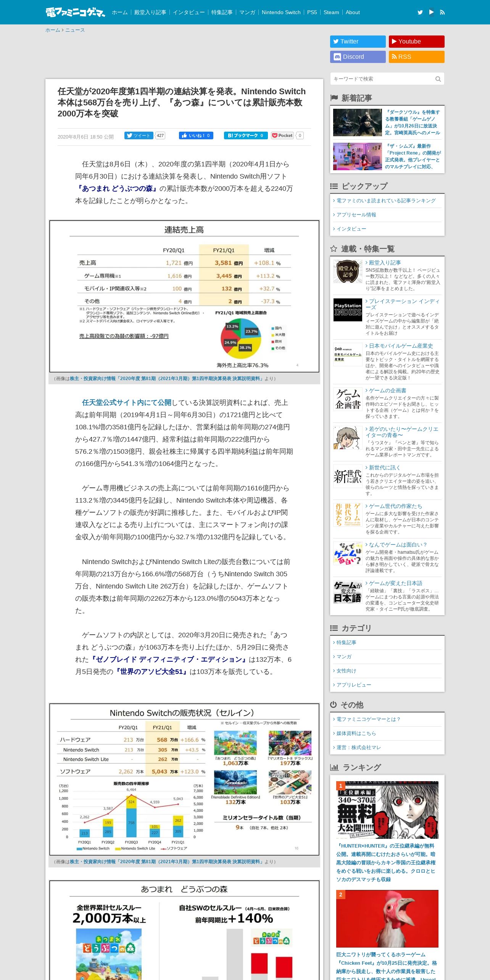Open the HUNTER×HUNTER 王位継承編 ranking headline
Screen dimensions: 490x980
pyautogui.click(x=386, y=862)
